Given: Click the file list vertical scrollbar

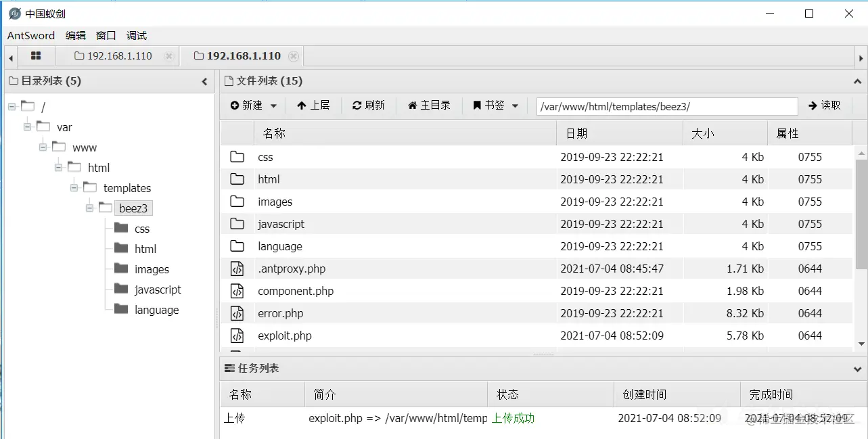Looking at the screenshot, I should [x=861, y=213].
